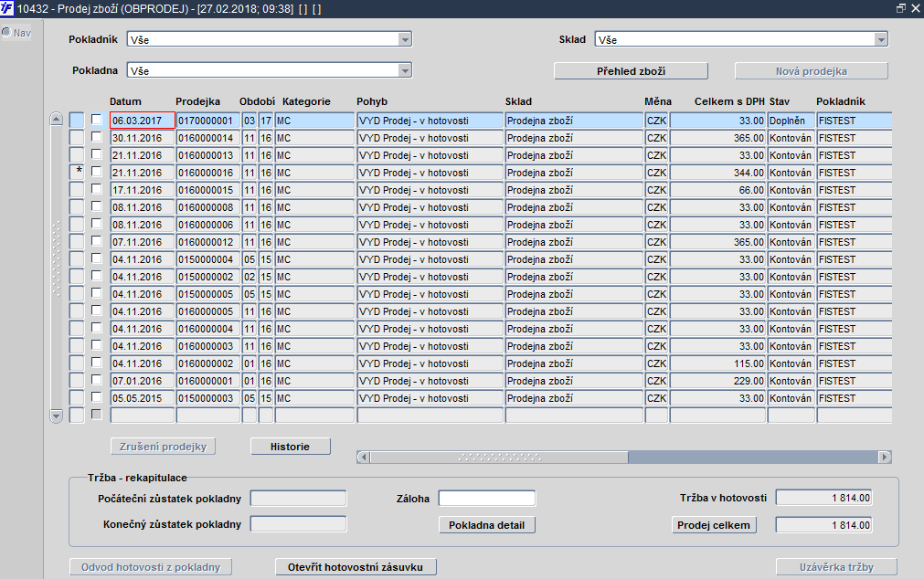Viewport: 924px width, 579px height.
Task: Click the Přehled zboží button
Action: (x=632, y=71)
